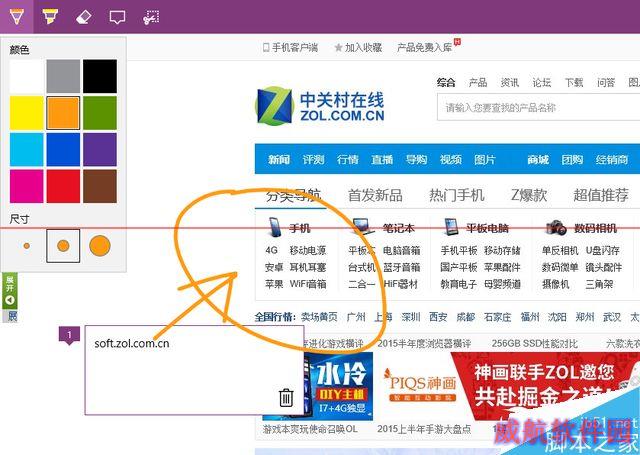This screenshot has height=455, width=640.
Task: Open 新闻 in the blue navigation bar
Action: 279,160
